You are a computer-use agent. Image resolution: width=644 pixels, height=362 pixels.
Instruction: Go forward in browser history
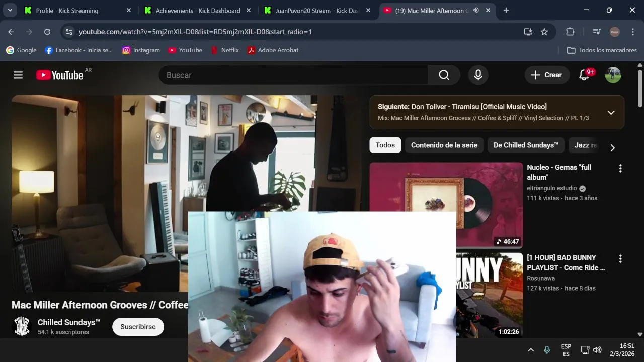pos(29,32)
